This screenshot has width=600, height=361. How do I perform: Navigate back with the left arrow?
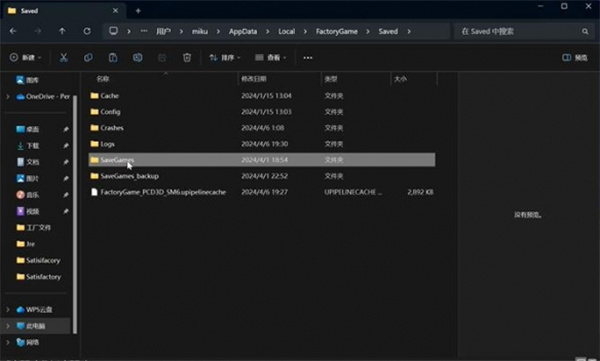click(x=13, y=31)
